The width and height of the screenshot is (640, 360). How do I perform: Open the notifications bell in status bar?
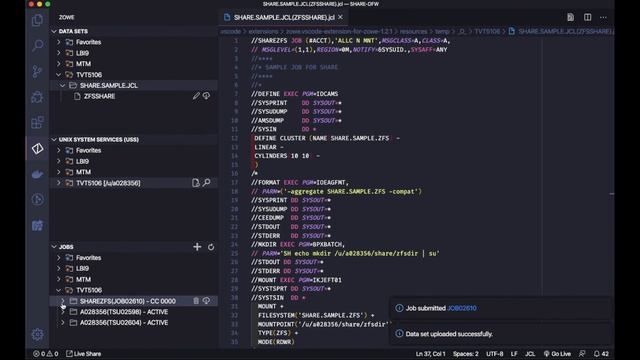(x=601, y=354)
